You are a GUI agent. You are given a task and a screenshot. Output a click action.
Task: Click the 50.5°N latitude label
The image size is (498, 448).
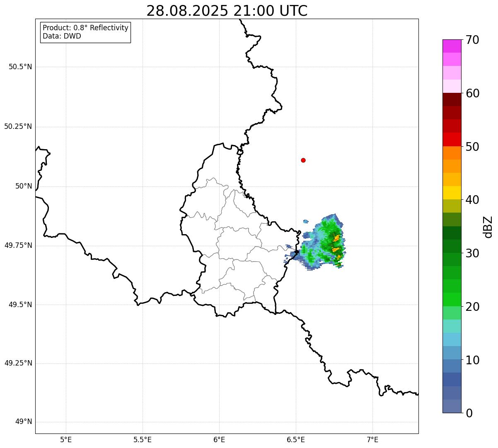tap(20, 67)
